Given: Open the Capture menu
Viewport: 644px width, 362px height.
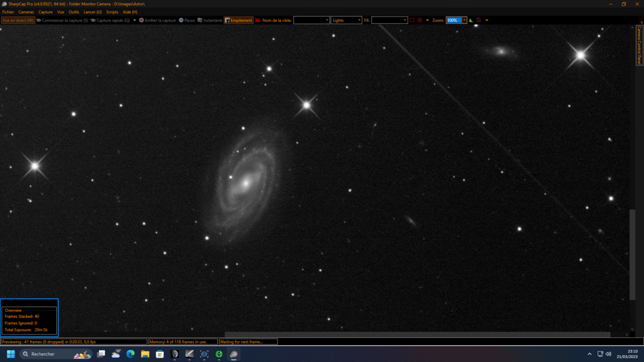Looking at the screenshot, I should click(46, 12).
